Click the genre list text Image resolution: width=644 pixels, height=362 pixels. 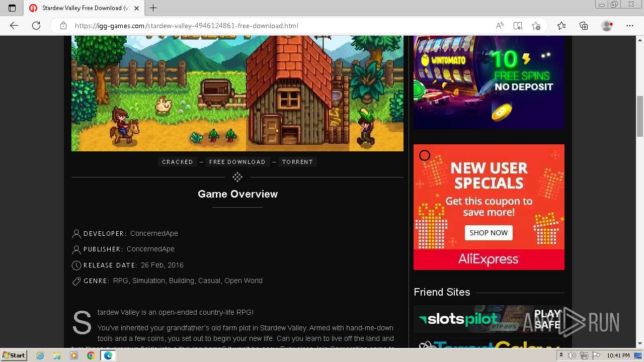pos(188,281)
